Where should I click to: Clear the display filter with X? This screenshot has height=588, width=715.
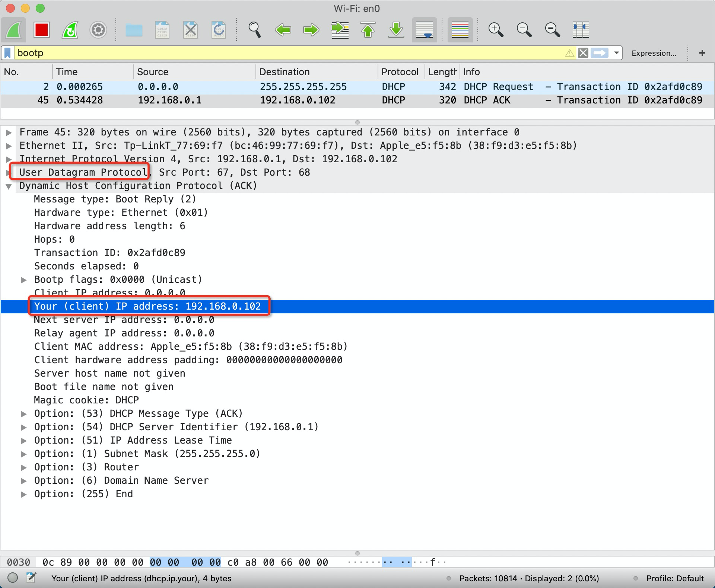(x=583, y=53)
